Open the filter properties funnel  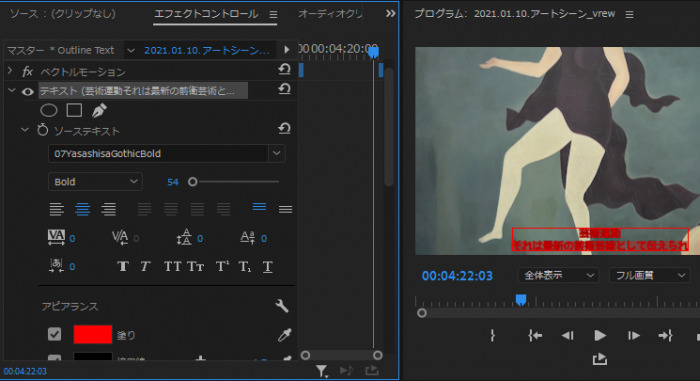click(x=321, y=370)
